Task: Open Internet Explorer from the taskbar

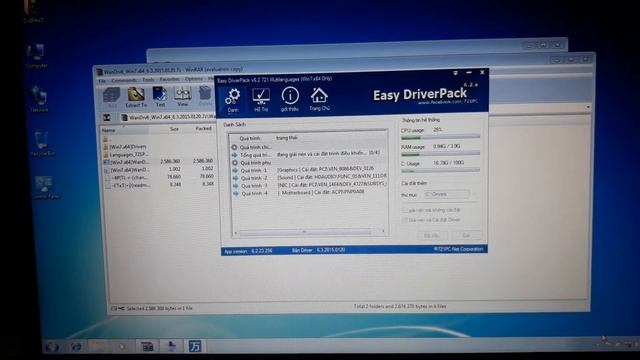Action: coord(76,347)
